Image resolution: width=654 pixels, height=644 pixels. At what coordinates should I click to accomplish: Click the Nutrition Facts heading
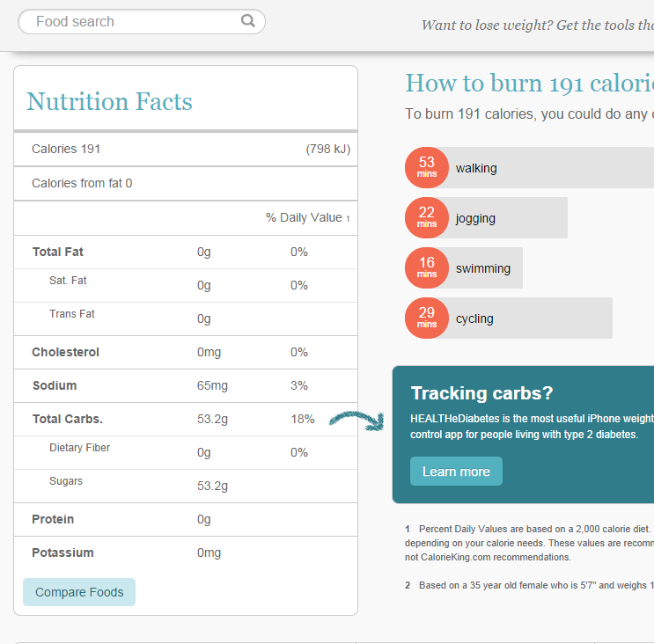[109, 101]
